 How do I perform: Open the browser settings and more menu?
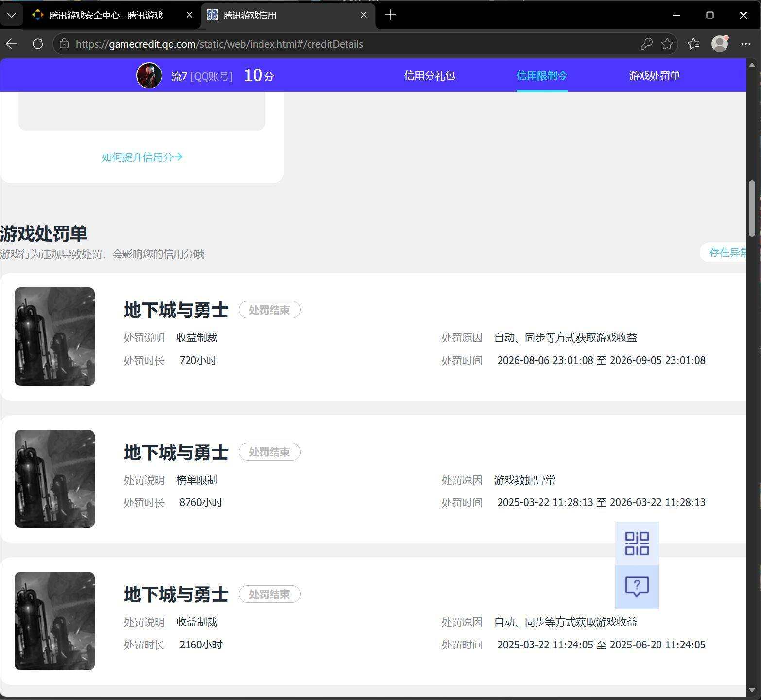[x=746, y=44]
